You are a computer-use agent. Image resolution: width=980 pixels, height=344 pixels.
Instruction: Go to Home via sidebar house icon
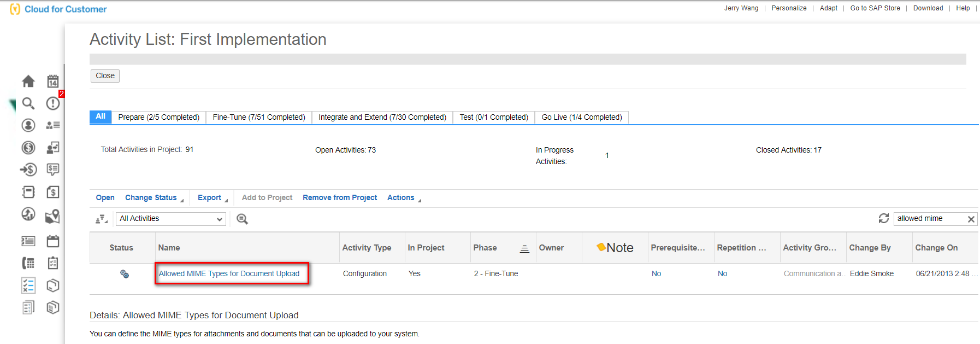pyautogui.click(x=28, y=81)
